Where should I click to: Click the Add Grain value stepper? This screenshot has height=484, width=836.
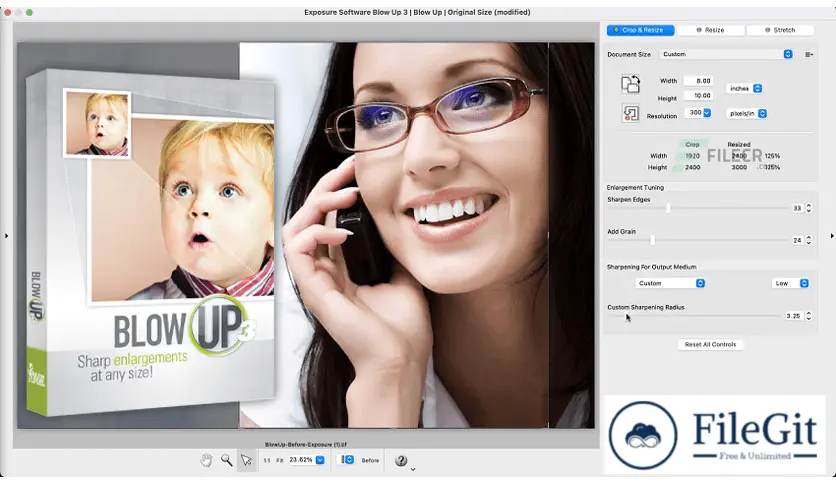click(x=809, y=240)
